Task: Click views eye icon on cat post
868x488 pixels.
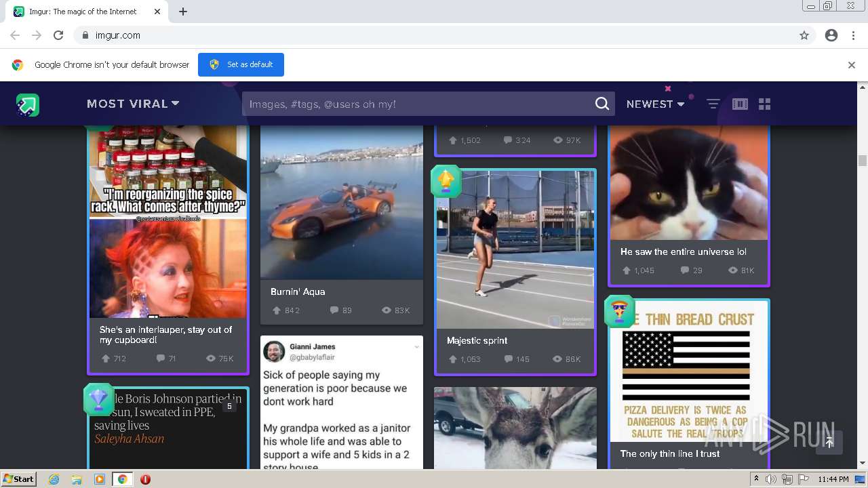Action: click(732, 270)
